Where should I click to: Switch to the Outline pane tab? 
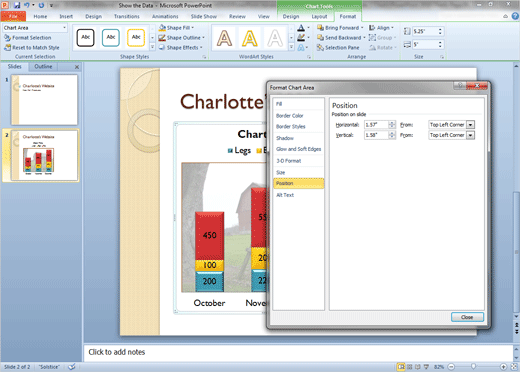[43, 67]
